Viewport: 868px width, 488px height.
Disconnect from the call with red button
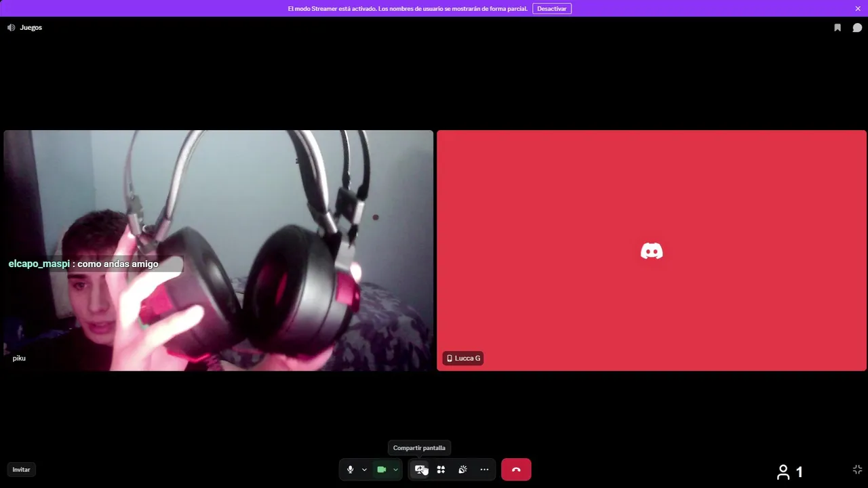point(516,470)
